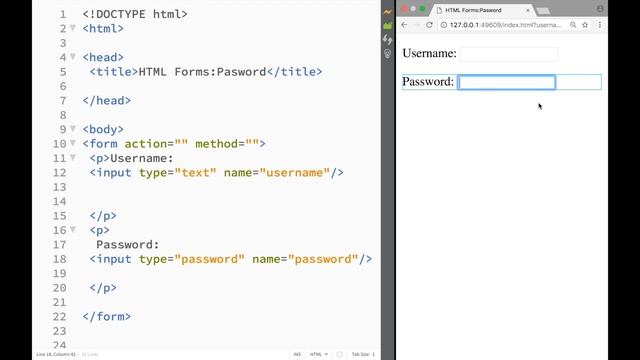Click the Live Preview lightning bolt icon
640x360 pixels.
(x=387, y=12)
